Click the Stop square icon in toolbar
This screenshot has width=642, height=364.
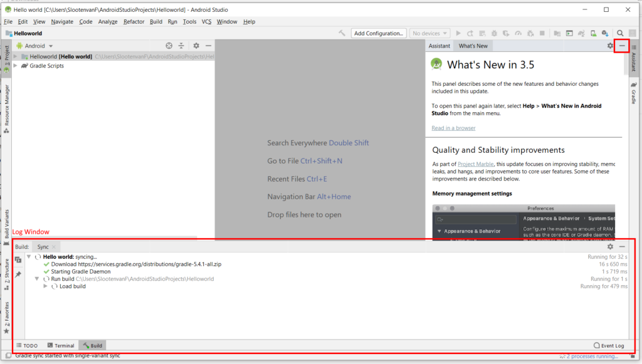(542, 33)
